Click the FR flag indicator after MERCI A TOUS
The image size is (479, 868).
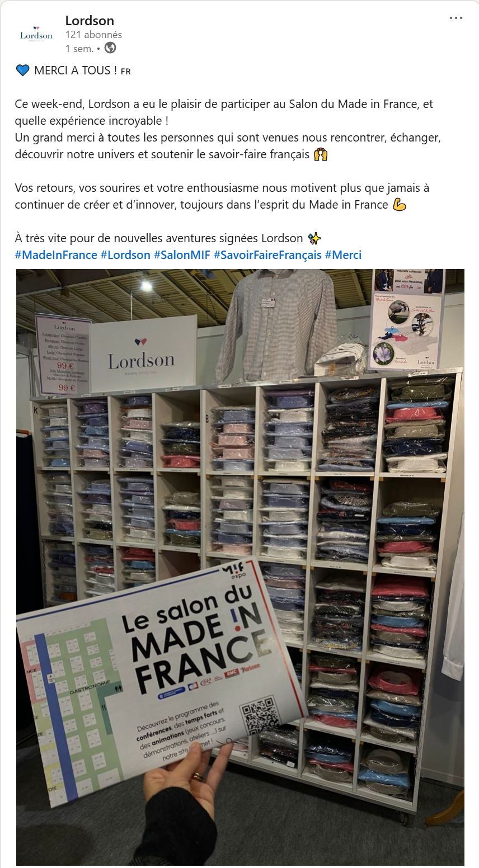(x=126, y=71)
